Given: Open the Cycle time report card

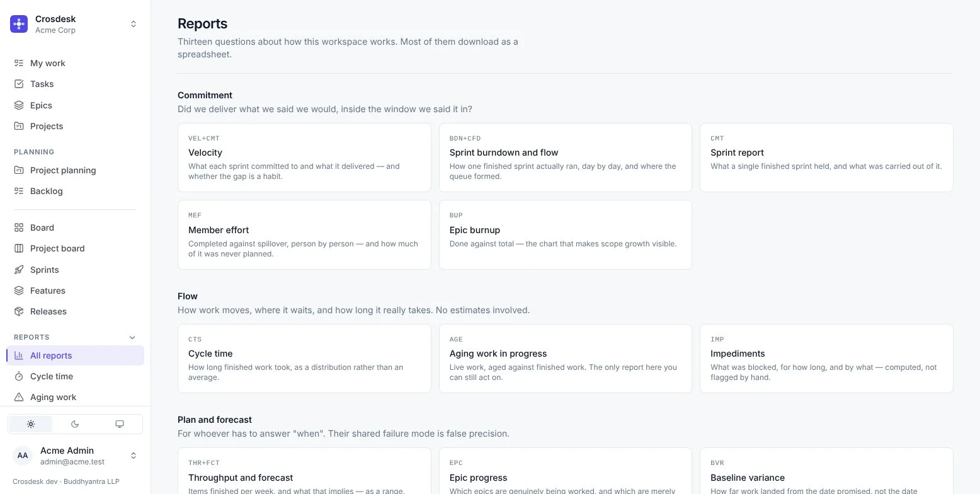Looking at the screenshot, I should 304,359.
